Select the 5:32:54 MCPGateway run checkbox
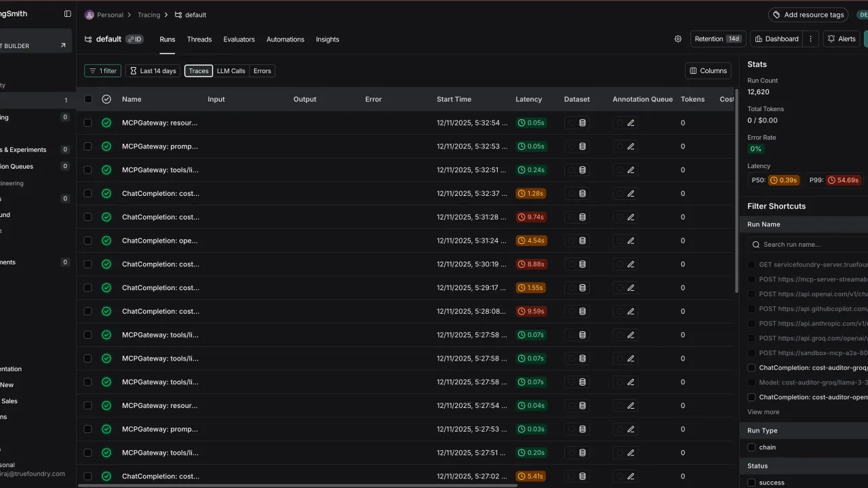The height and width of the screenshot is (488, 868). point(88,123)
